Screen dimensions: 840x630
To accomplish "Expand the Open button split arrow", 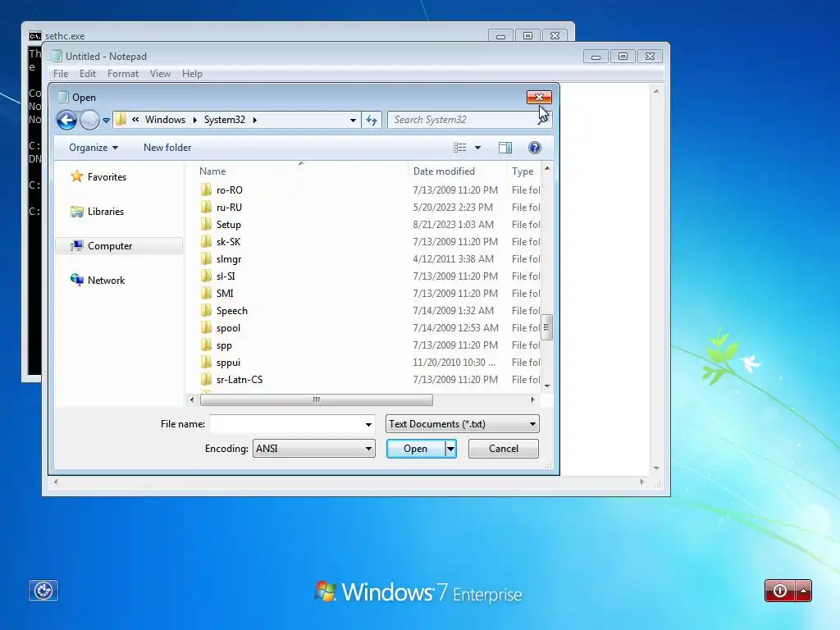I will tap(451, 449).
